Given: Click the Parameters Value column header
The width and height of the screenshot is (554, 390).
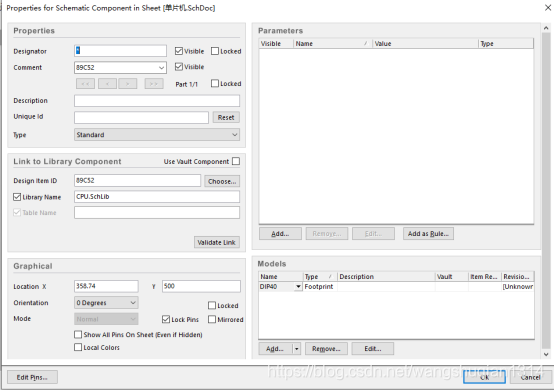Looking at the screenshot, I should [425, 43].
